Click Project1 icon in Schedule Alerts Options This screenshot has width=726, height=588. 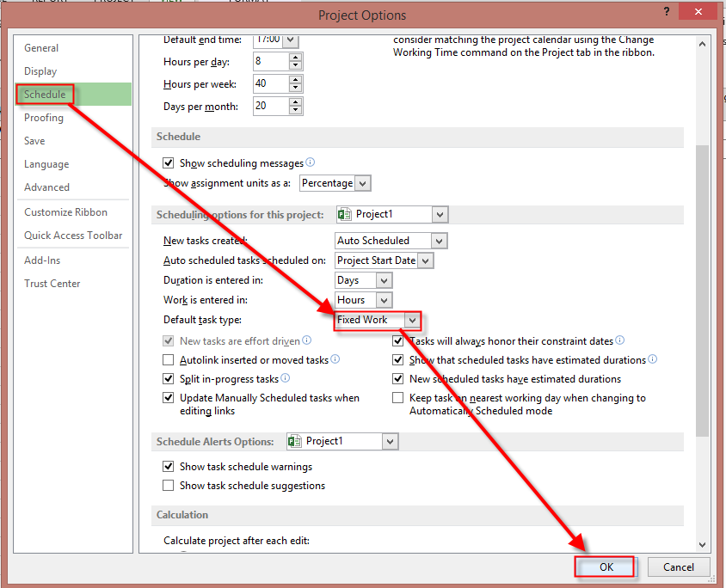[x=295, y=441]
